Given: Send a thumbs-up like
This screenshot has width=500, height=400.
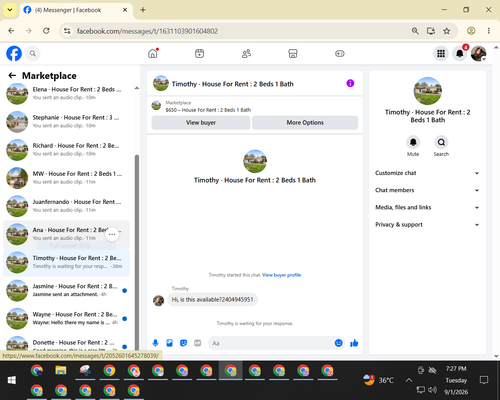Looking at the screenshot, I should pyautogui.click(x=354, y=343).
